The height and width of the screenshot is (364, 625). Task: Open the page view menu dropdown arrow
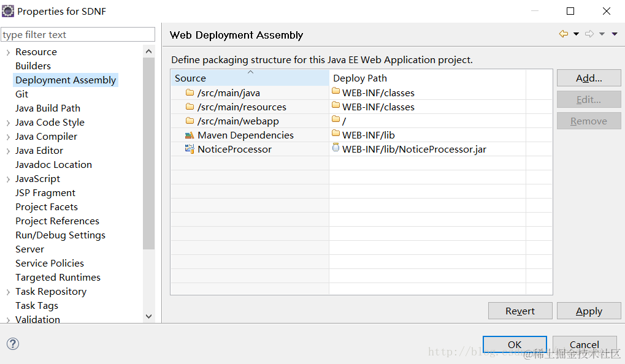click(x=615, y=34)
